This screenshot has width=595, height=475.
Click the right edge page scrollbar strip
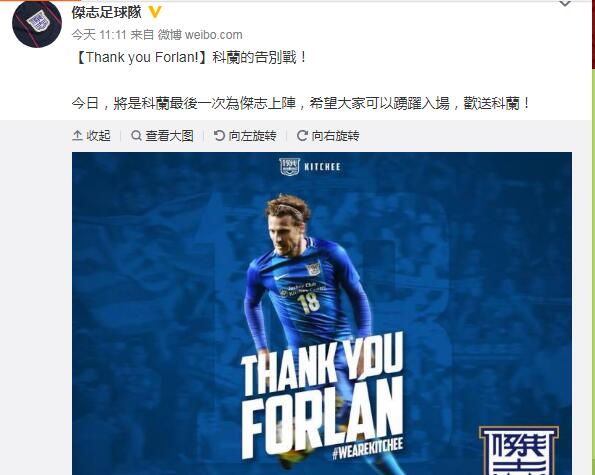593,238
